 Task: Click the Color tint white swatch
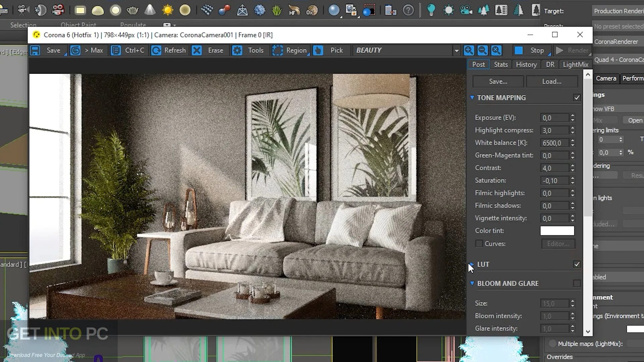click(557, 231)
